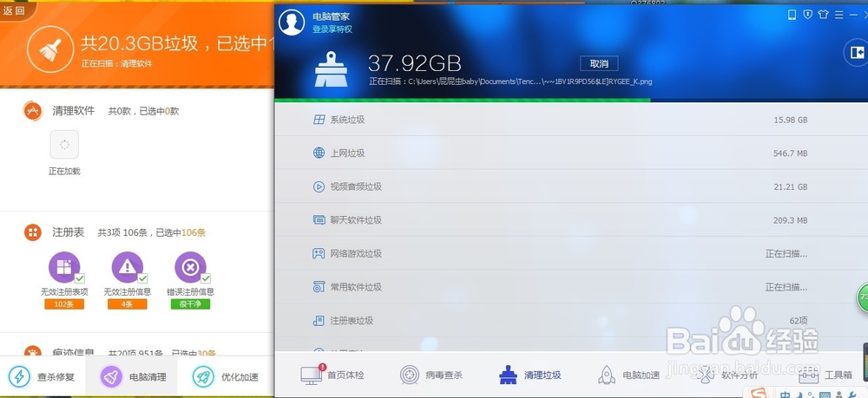Click the 37.92GB total size text

click(415, 63)
